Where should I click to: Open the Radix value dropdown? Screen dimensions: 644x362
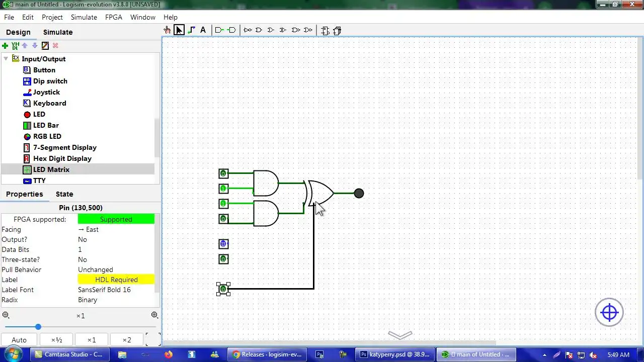[x=116, y=300]
